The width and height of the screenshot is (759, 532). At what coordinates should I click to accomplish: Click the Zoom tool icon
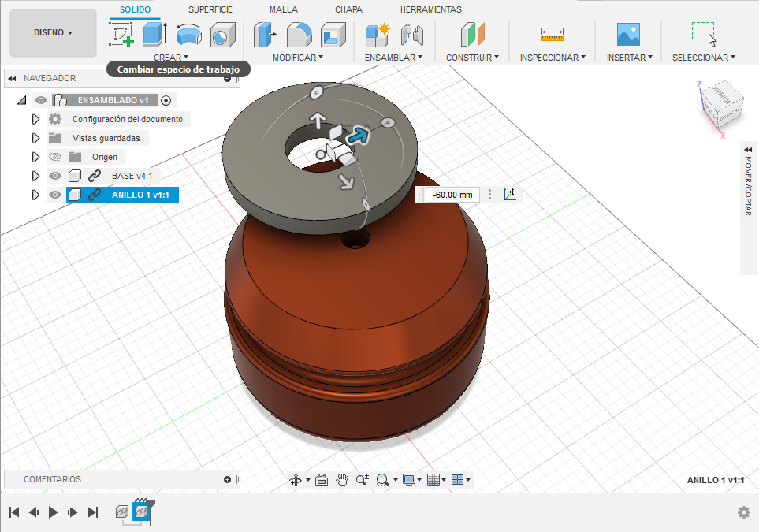(x=362, y=480)
